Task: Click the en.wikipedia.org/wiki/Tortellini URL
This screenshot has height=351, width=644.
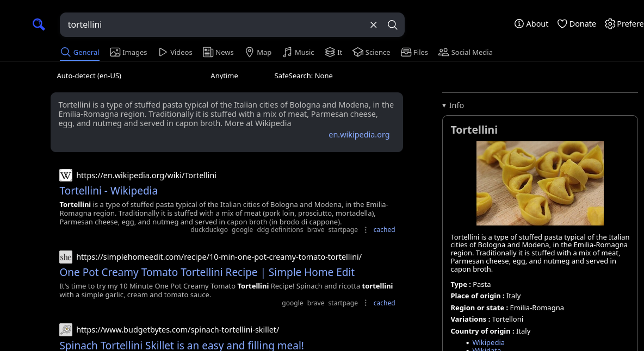Action: [x=146, y=175]
